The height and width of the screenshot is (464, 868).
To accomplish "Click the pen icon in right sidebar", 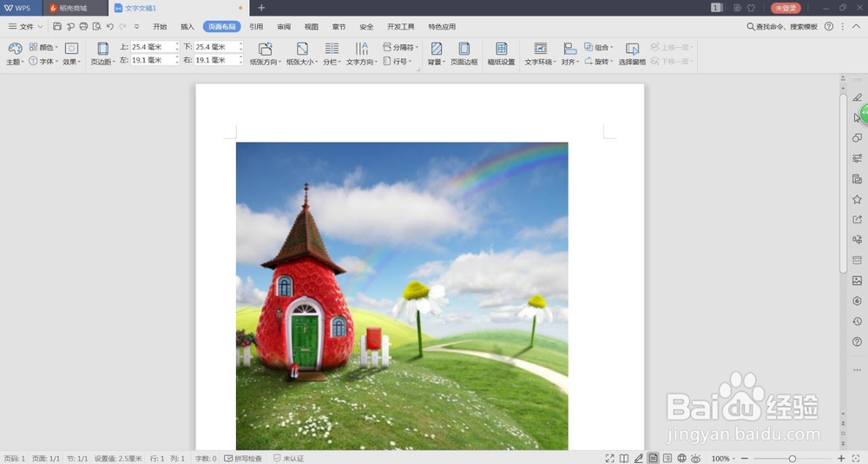I will coord(857,97).
